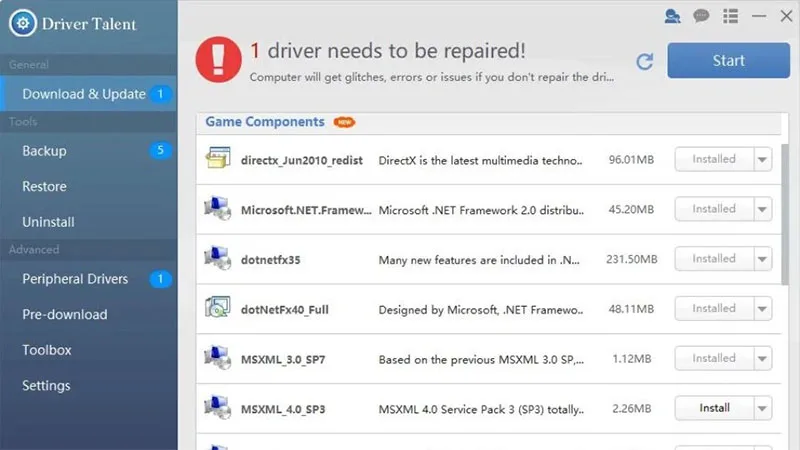Open the list menu icon

(730, 16)
